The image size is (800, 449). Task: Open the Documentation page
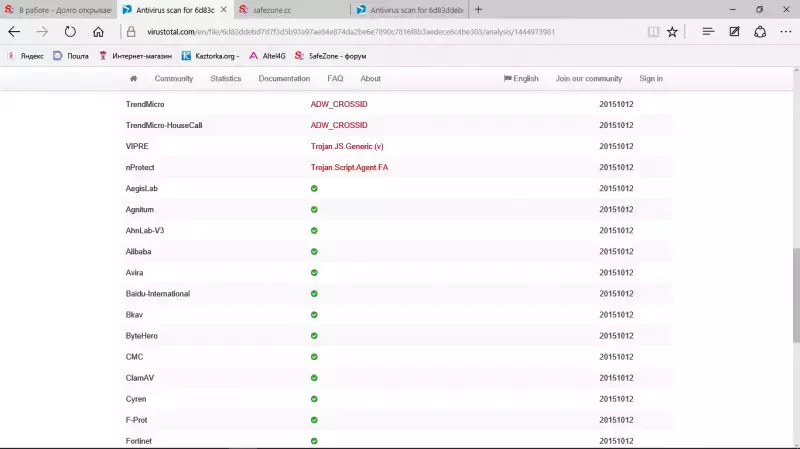284,79
